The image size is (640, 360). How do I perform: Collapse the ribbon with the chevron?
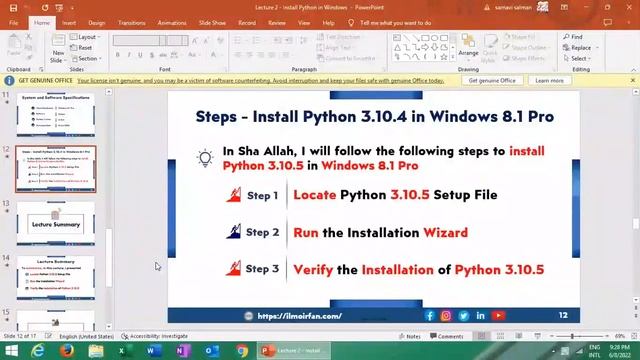tap(633, 70)
